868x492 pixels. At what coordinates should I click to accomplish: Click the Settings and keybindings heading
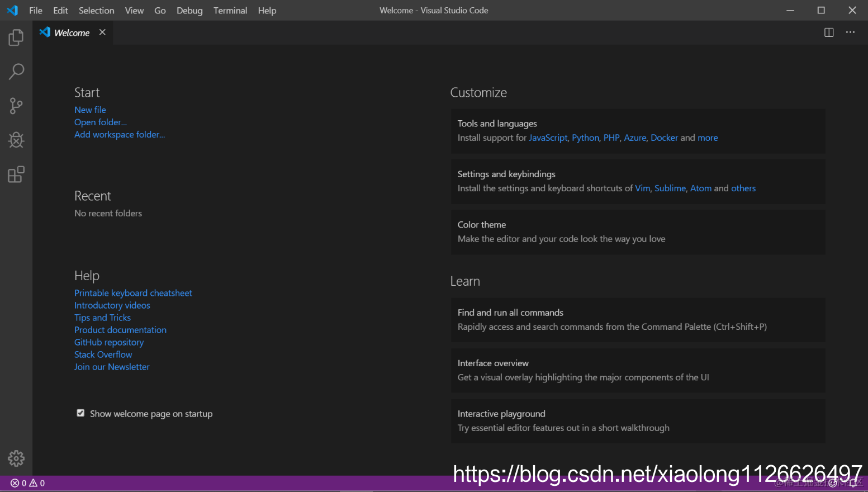click(x=506, y=174)
